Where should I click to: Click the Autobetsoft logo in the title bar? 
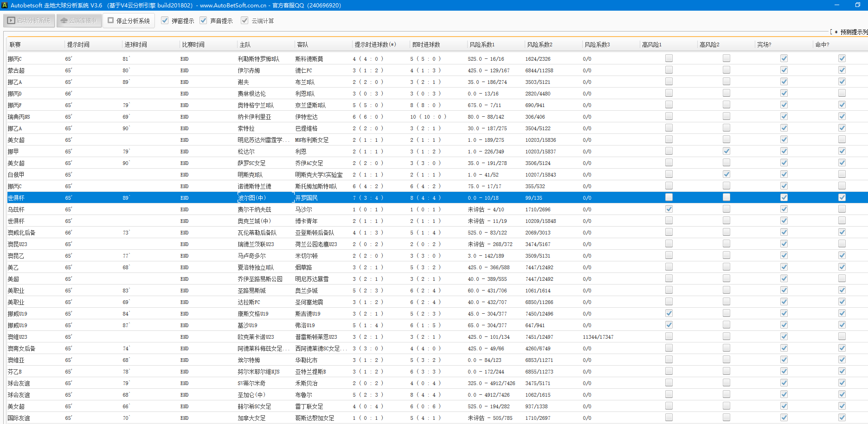(5, 5)
